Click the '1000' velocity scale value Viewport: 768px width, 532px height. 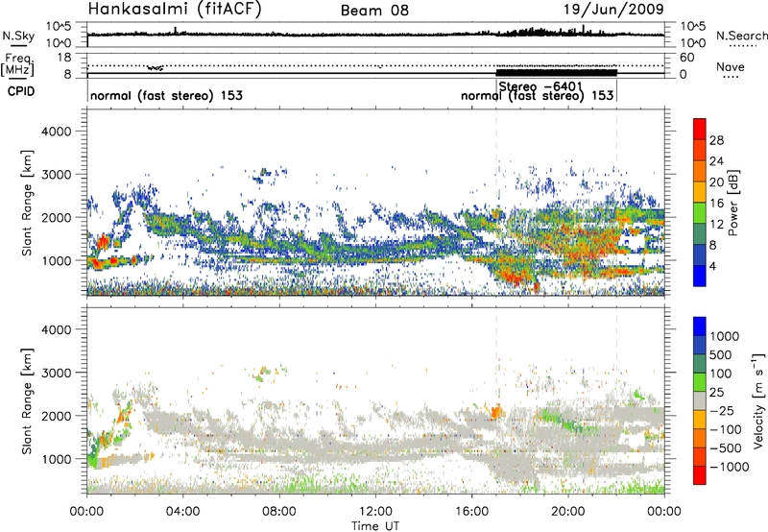tap(724, 336)
